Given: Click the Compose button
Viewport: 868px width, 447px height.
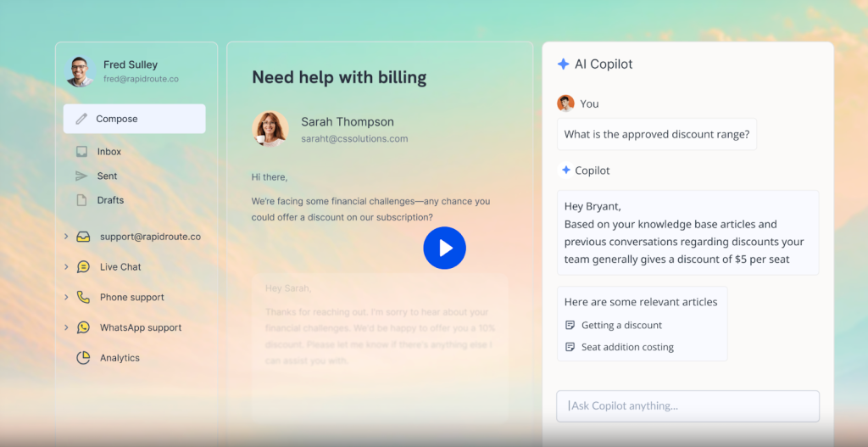Looking at the screenshot, I should [x=135, y=119].
